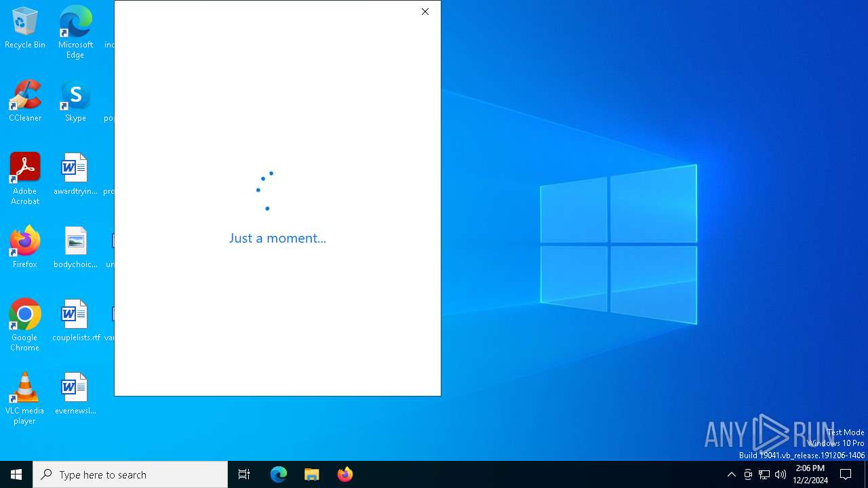Open the volume speaker tray icon
This screenshot has height=488, width=868.
(x=781, y=474)
